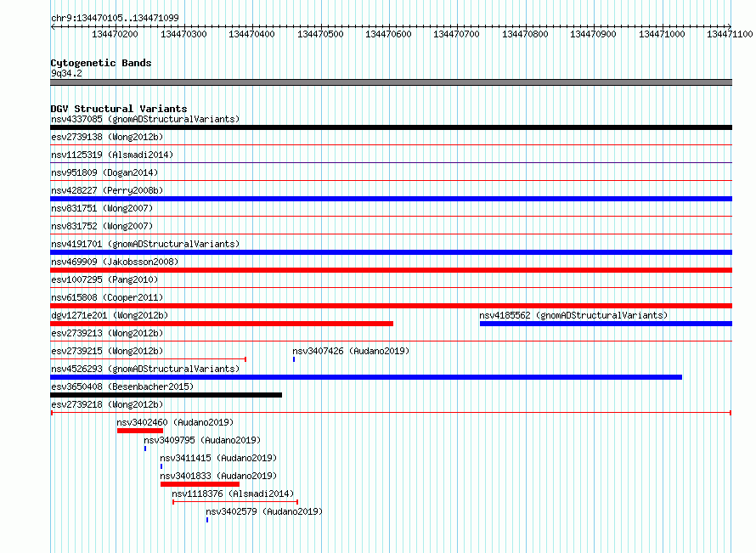
Task: Open variant esv2739213 (Wong2012b)
Action: click(107, 333)
